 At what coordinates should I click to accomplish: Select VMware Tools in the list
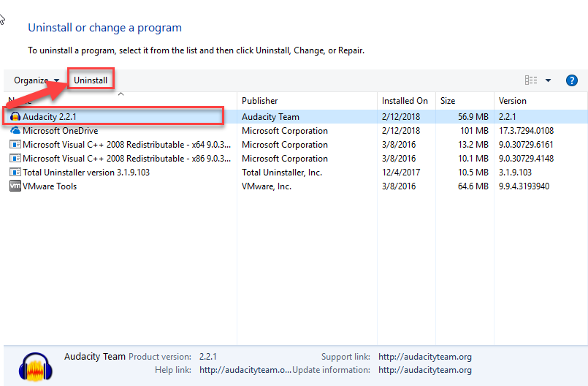tap(50, 186)
